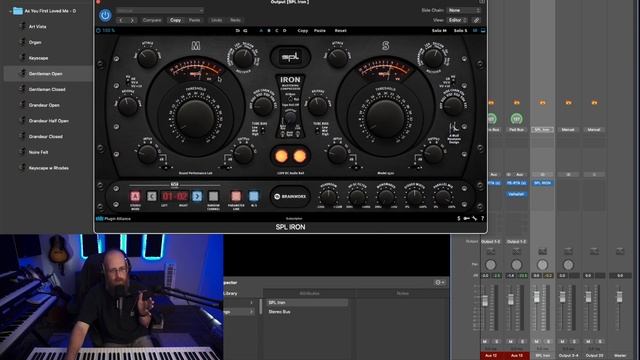Click Paste in the plugin header
The width and height of the screenshot is (640, 360).
(195, 20)
